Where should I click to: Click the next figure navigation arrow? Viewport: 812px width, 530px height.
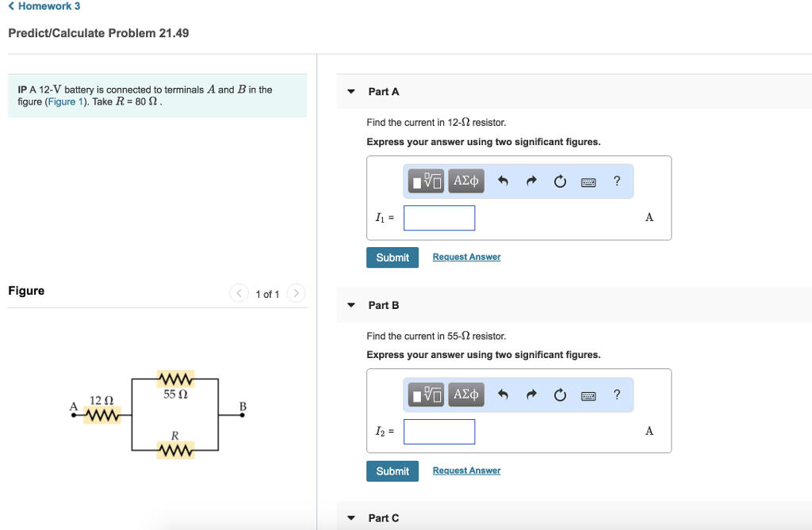[x=296, y=293]
